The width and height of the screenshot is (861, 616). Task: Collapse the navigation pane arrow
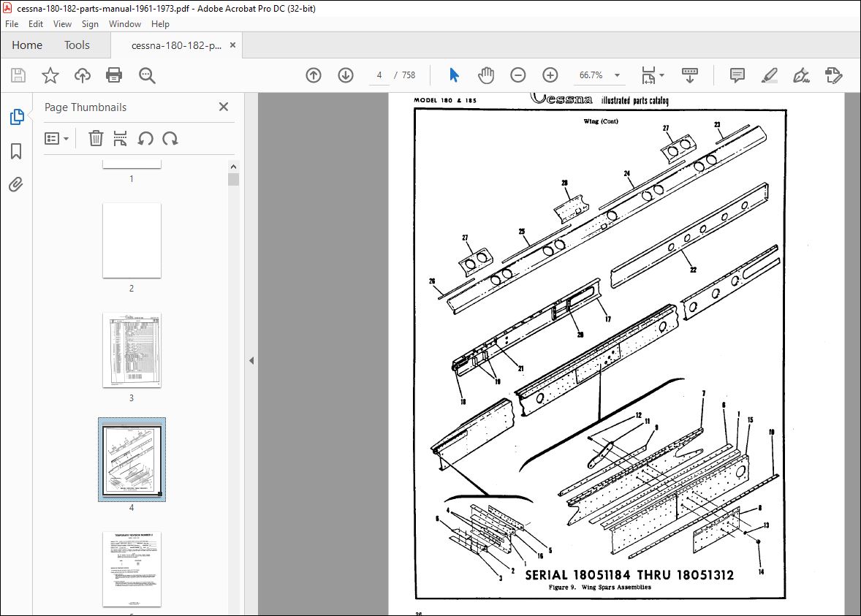[x=251, y=361]
